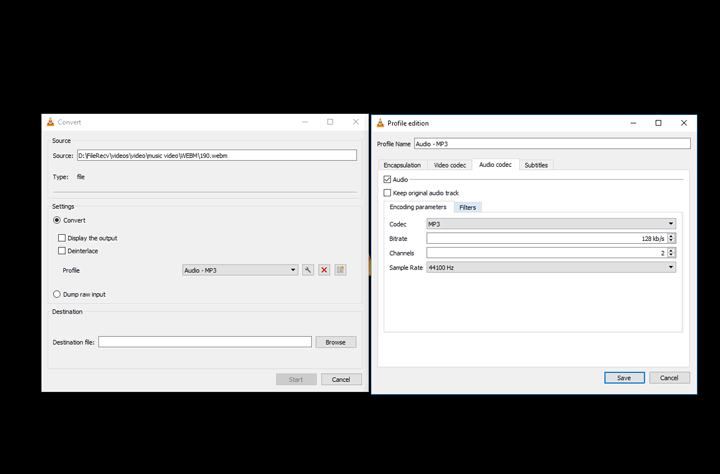Create a new profile icon
Viewport: 720px width, 474px height.
pyautogui.click(x=340, y=270)
